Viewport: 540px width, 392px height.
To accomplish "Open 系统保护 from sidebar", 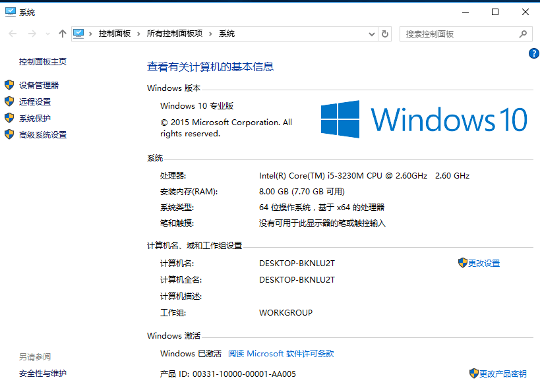I will (35, 119).
